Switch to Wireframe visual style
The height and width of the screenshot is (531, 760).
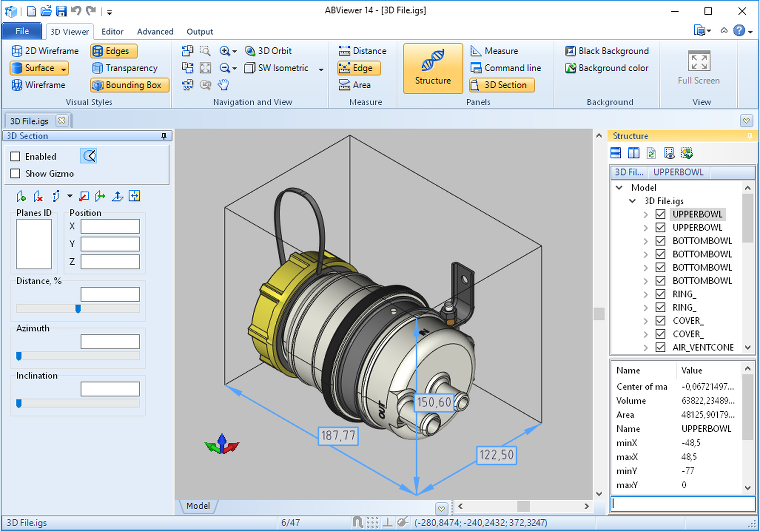coord(38,85)
